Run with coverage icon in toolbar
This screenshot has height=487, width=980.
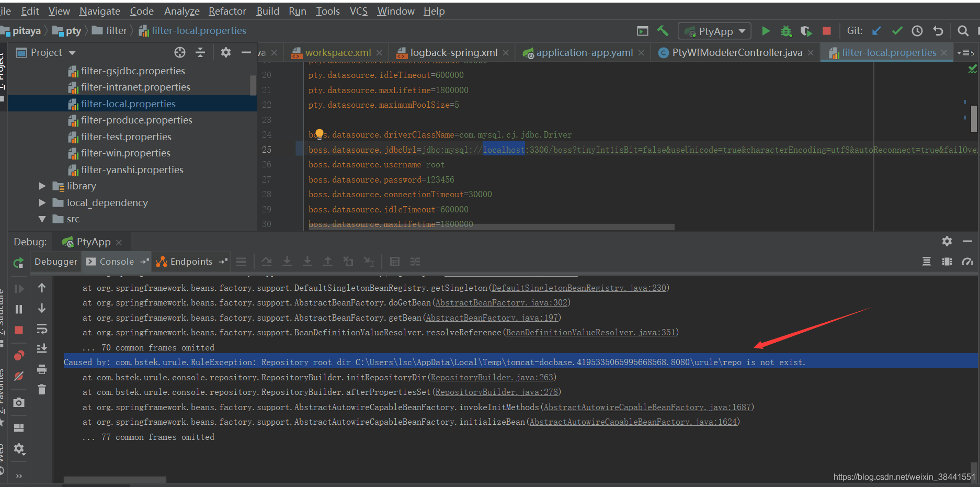click(x=806, y=31)
